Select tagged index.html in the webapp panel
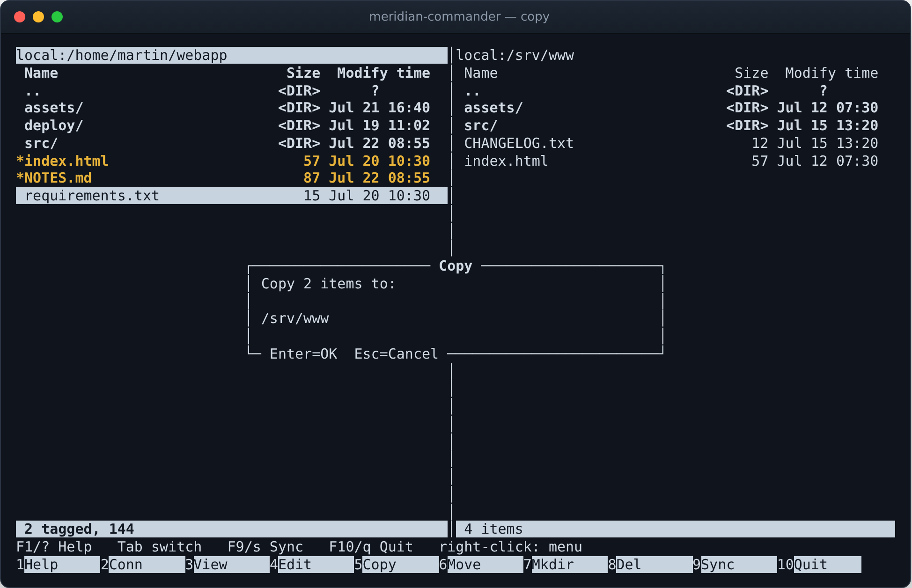This screenshot has width=912, height=588. (232, 161)
